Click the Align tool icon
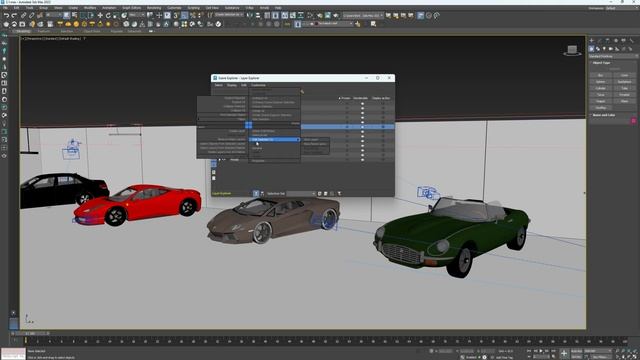 coord(258,16)
